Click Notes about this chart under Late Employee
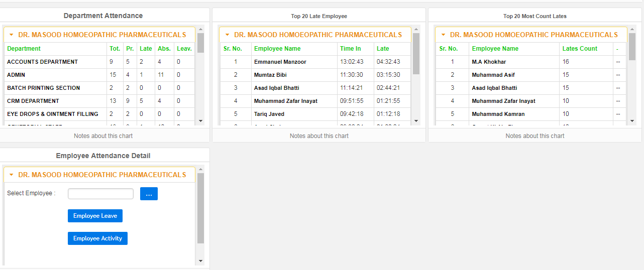The width and height of the screenshot is (644, 270). click(x=319, y=136)
